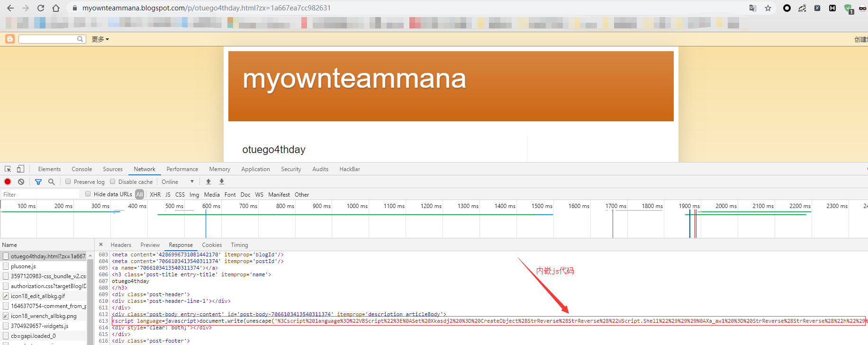The width and height of the screenshot is (868, 345).
Task: Close the request details pane
Action: click(100, 245)
